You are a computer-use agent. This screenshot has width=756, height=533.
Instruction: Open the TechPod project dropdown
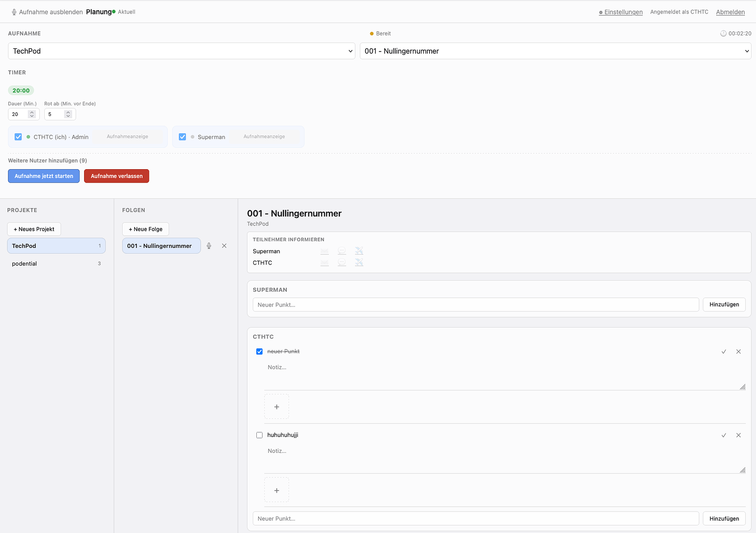[182, 51]
